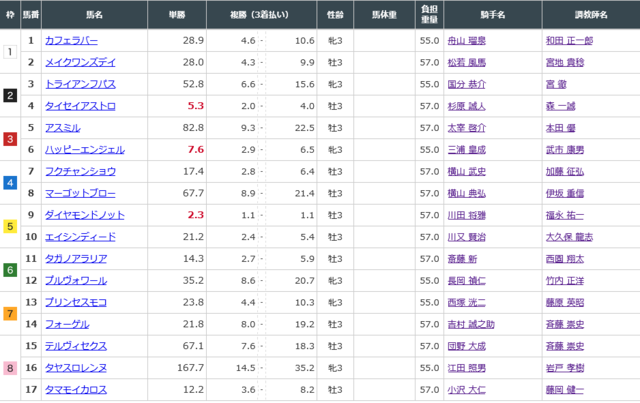640x403 pixels.
Task: Click the yellow frame 5 box
Action: 10,226
